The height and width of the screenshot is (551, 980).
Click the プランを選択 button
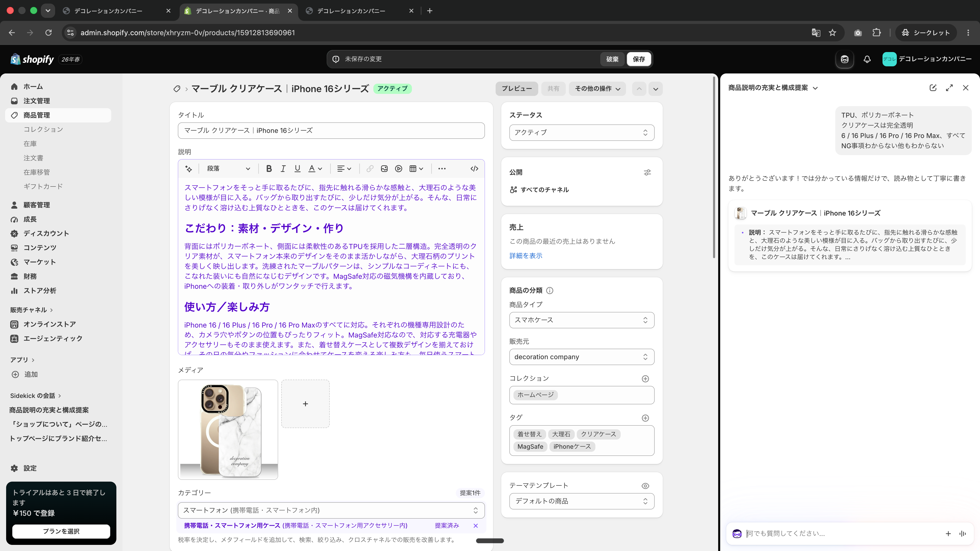click(x=61, y=531)
